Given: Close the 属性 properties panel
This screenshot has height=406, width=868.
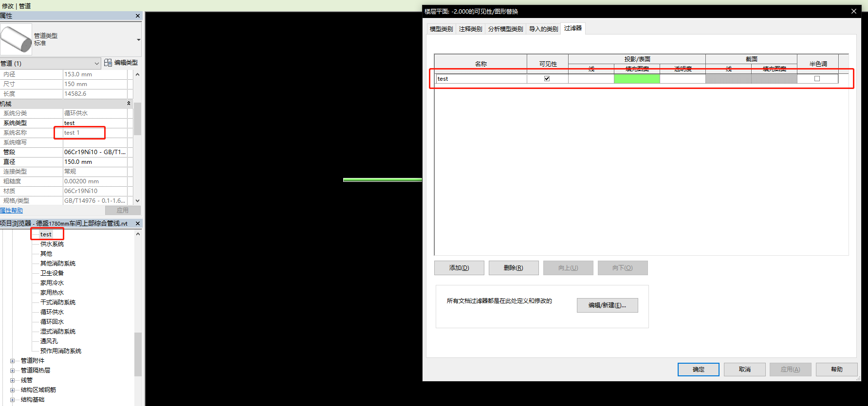Looking at the screenshot, I should click(138, 16).
